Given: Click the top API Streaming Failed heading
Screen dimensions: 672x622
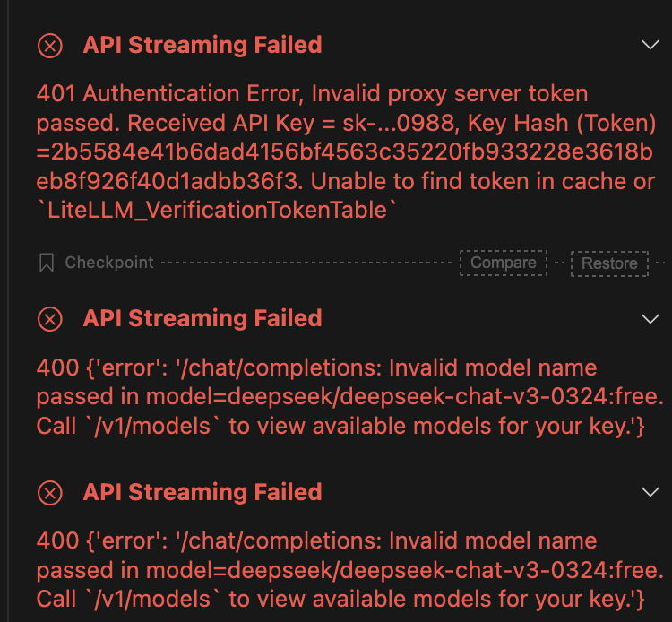Looking at the screenshot, I should point(202,45).
